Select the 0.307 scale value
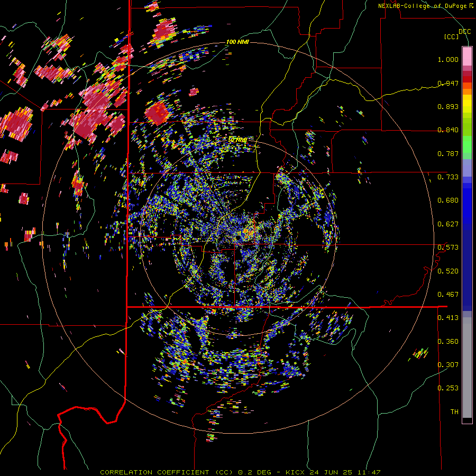The width and height of the screenshot is (476, 476). click(x=448, y=364)
